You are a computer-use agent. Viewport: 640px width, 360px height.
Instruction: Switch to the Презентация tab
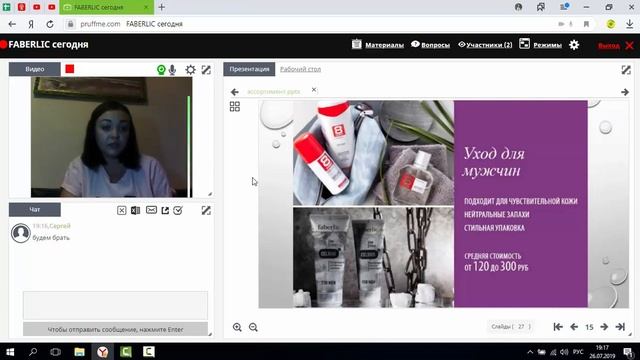tap(249, 69)
